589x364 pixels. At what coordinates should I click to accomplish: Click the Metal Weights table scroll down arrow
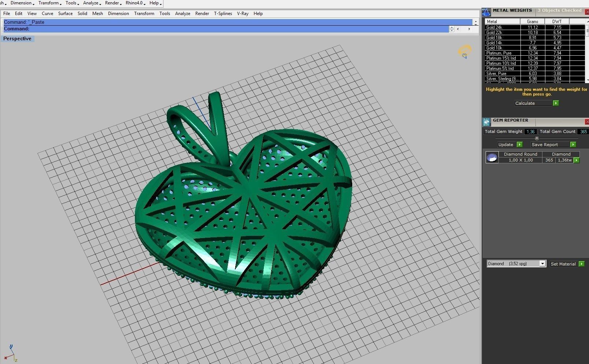(x=588, y=80)
